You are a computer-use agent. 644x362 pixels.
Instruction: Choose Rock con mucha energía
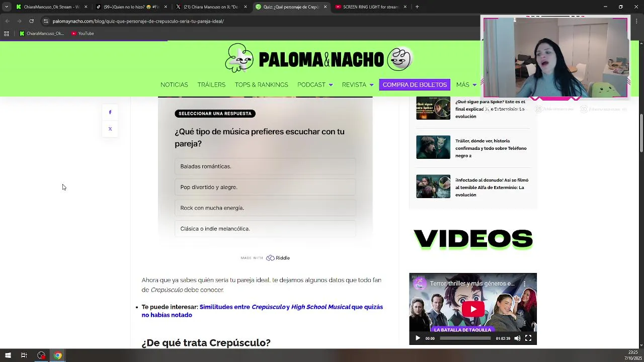point(265,208)
